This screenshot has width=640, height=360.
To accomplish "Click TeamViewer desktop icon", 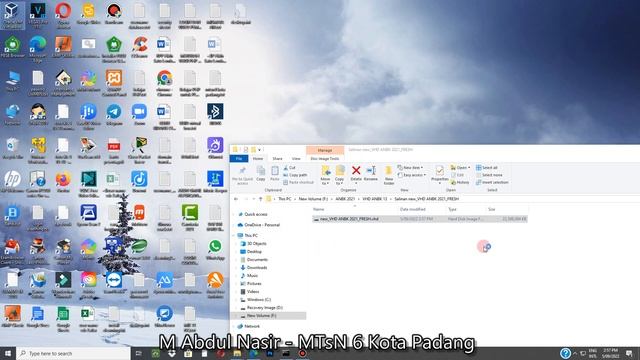I will click(114, 283).
